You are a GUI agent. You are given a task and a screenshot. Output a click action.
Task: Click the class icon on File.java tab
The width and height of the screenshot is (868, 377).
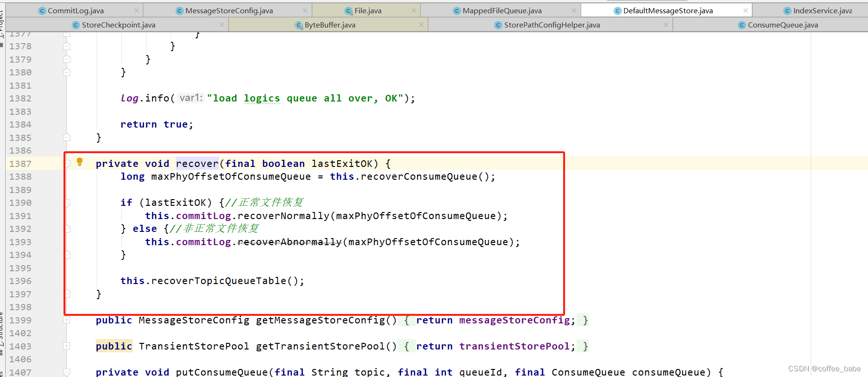[x=349, y=11]
